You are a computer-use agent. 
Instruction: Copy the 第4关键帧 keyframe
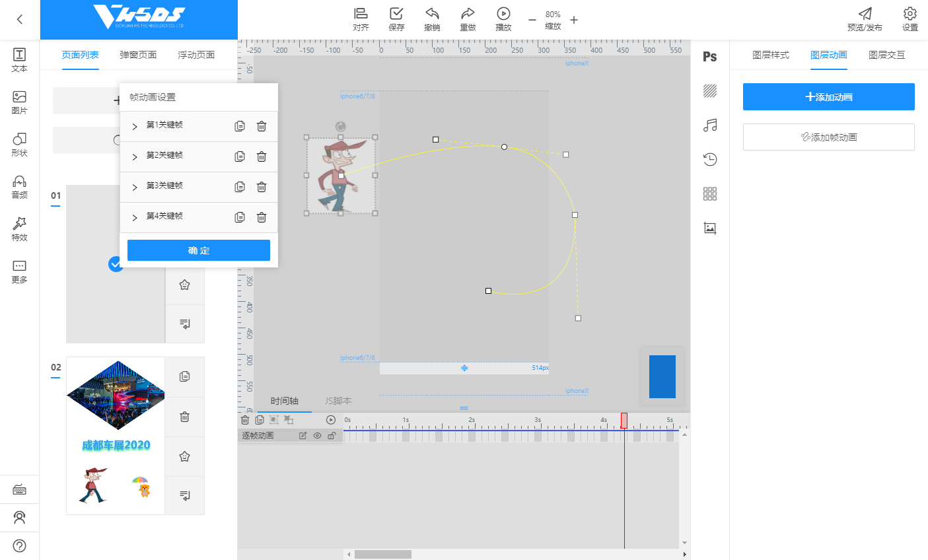[x=240, y=217]
